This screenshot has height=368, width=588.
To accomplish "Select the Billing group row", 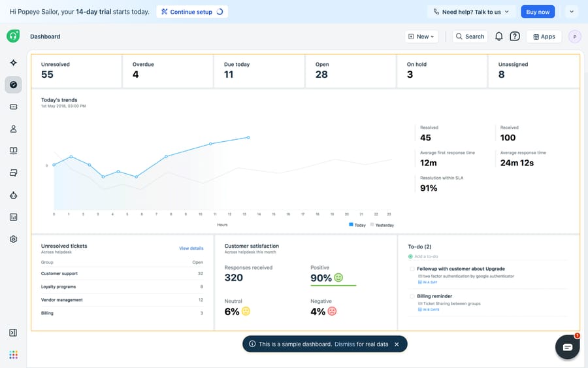I will pyautogui.click(x=122, y=313).
